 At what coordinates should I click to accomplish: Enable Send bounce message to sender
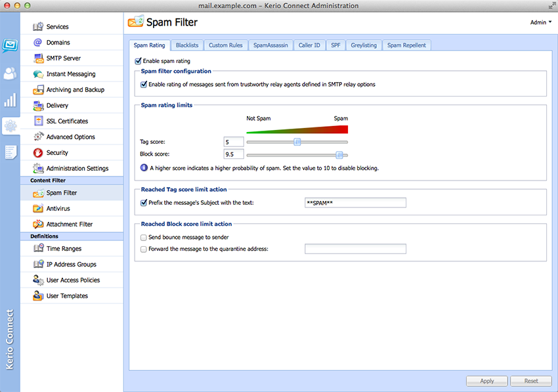click(x=144, y=237)
